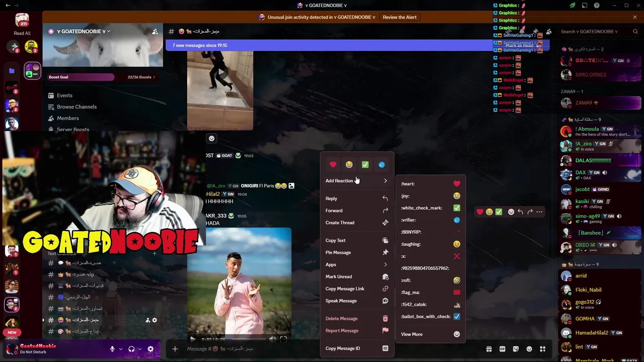Pick the :x: red cross reaction
644x362 pixels.
click(430, 256)
